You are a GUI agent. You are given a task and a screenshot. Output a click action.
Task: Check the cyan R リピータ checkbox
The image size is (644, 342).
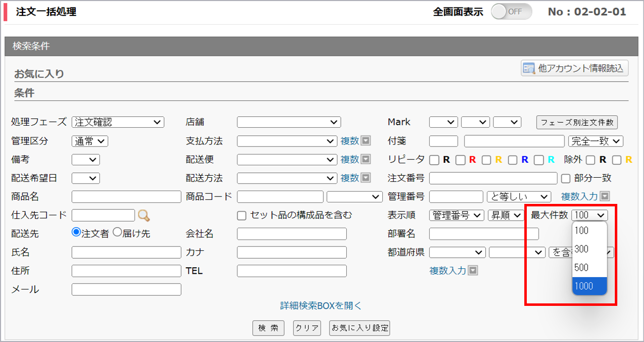tap(539, 160)
